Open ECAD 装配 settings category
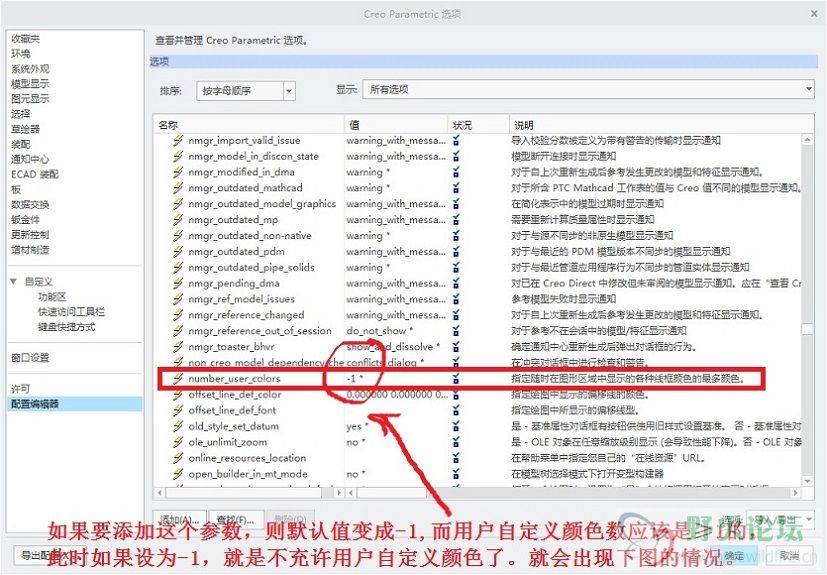Image resolution: width=827 pixels, height=575 pixels. tap(35, 174)
